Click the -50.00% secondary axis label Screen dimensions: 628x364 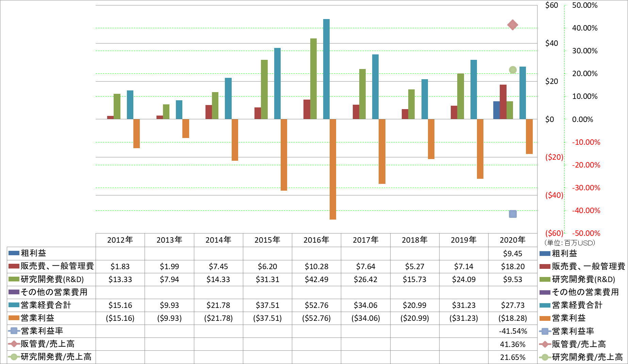point(586,233)
